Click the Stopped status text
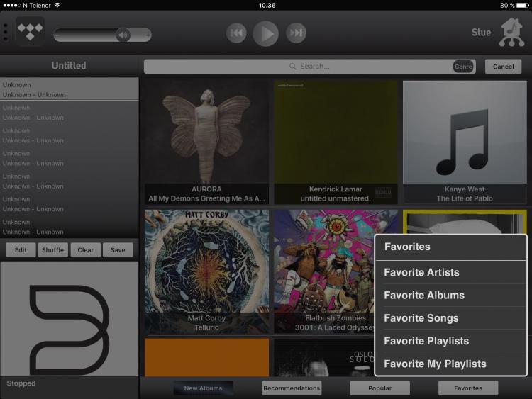 (x=21, y=383)
